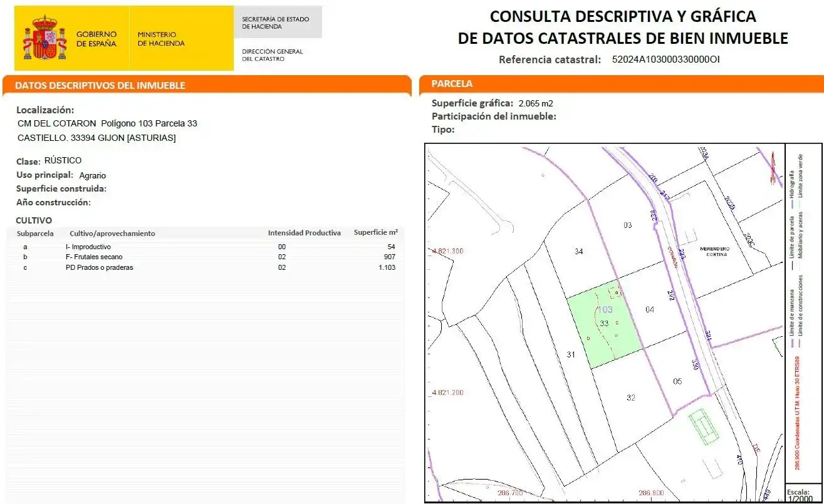
Task: Click the DATOS DESCRIPTIVOS DEL INMUEBLE header
Action: click(100, 85)
